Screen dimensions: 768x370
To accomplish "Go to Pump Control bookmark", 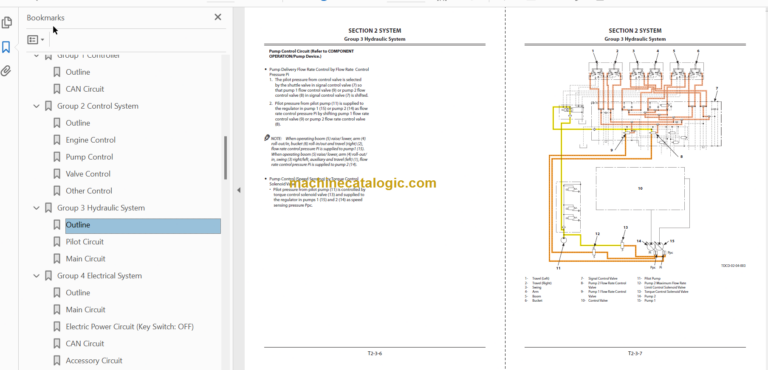I will tap(89, 157).
